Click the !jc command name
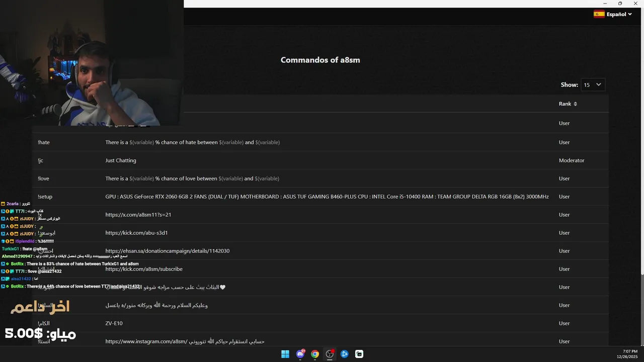This screenshot has width=644, height=362. click(x=40, y=160)
